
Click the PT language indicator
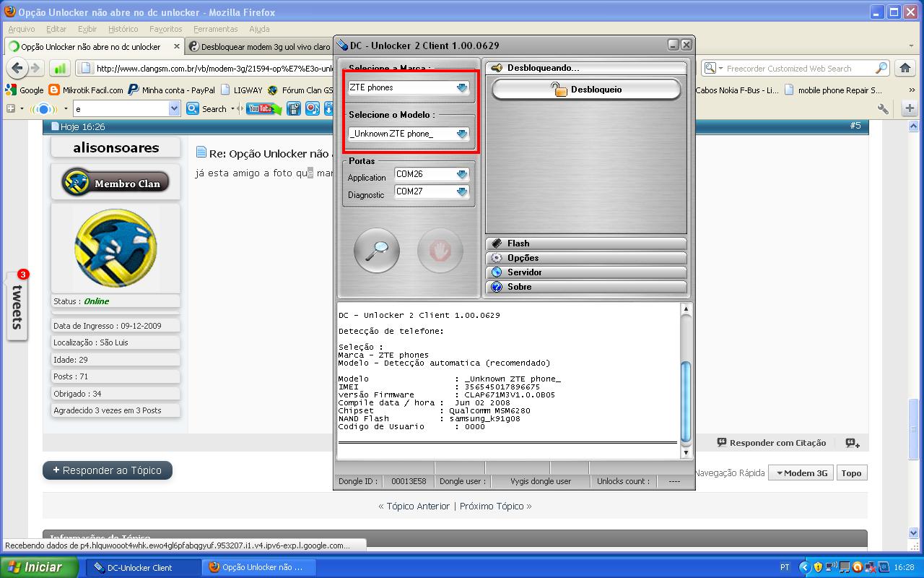785,567
